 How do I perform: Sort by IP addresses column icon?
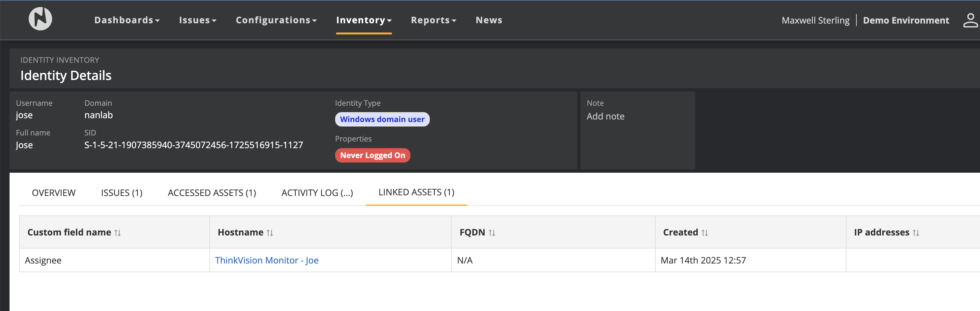[x=916, y=233]
